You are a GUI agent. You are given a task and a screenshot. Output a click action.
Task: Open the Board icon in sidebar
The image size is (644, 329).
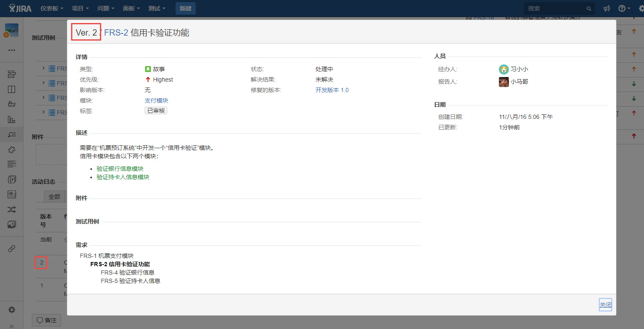tap(12, 89)
